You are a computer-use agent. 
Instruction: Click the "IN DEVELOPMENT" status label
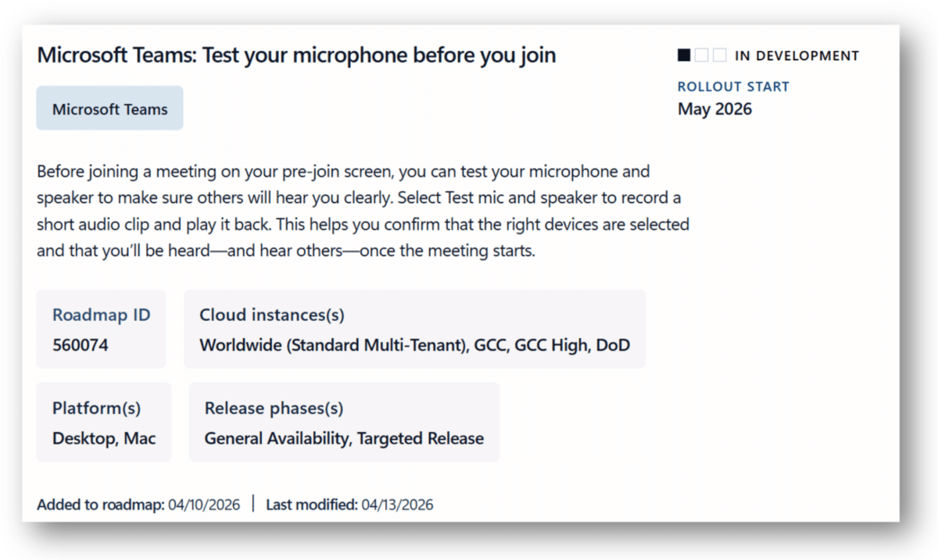(x=797, y=56)
